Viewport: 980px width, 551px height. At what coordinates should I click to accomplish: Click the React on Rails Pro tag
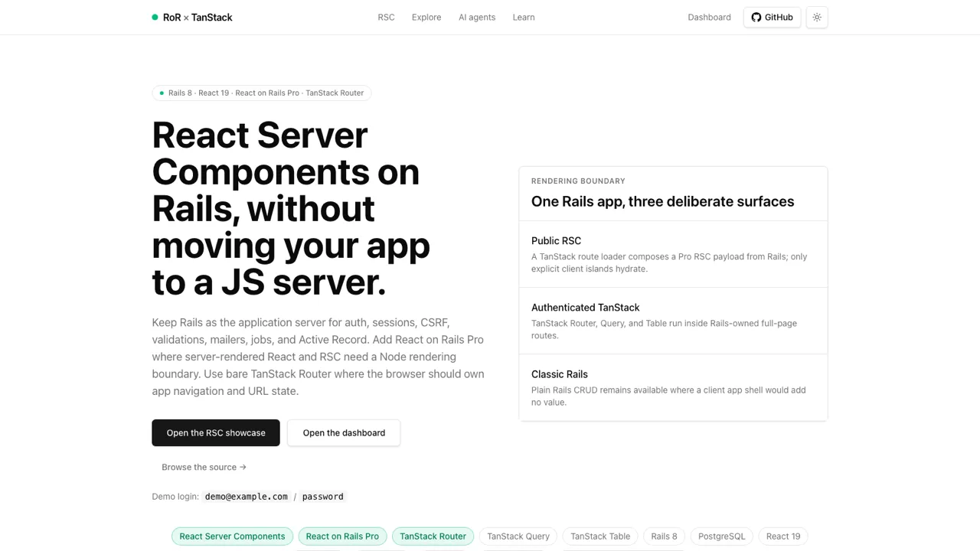pyautogui.click(x=342, y=536)
